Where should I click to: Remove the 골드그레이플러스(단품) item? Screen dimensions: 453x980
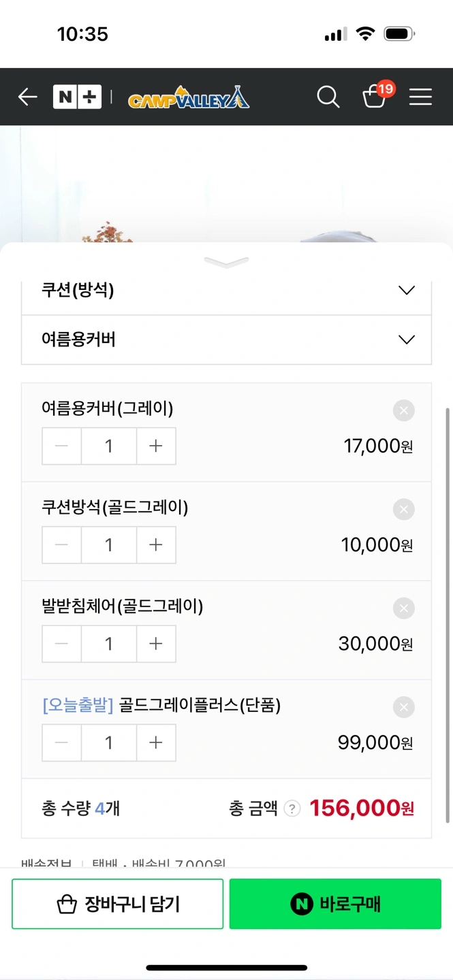click(403, 707)
